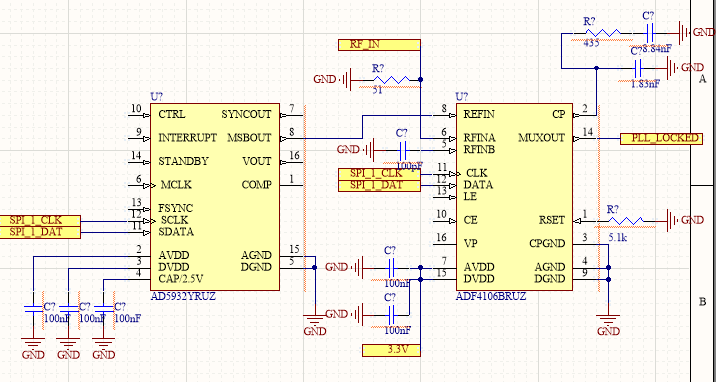The image size is (716, 382).
Task: Select the left-edge SPI_1_CLK port
Action: tap(40, 220)
